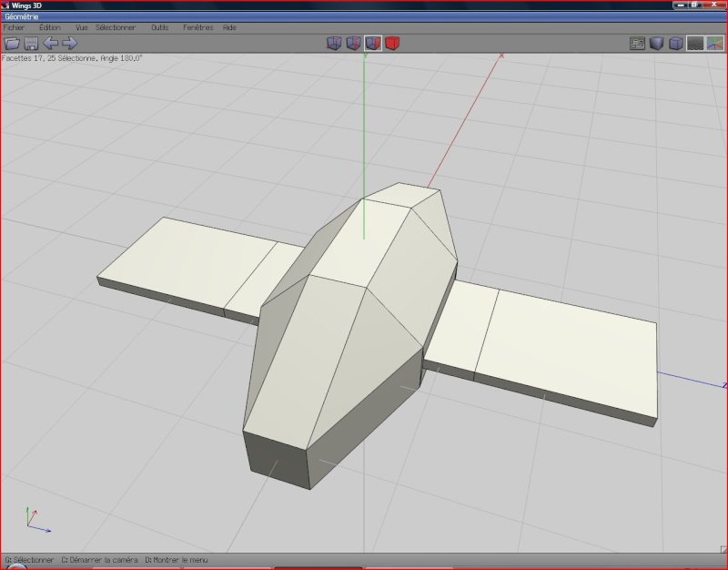Close the Wings 3D window
Viewport: 728px width, 570px height.
click(713, 5)
